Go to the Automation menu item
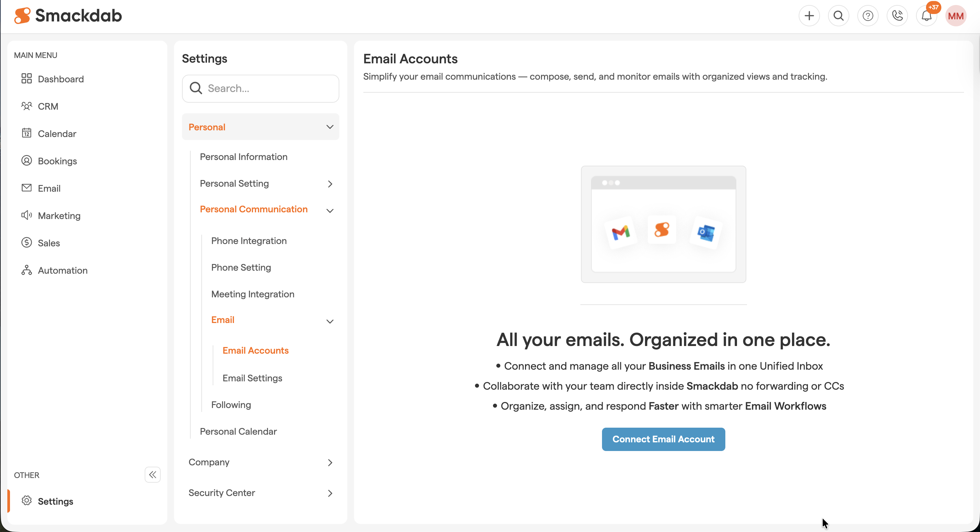 point(62,270)
